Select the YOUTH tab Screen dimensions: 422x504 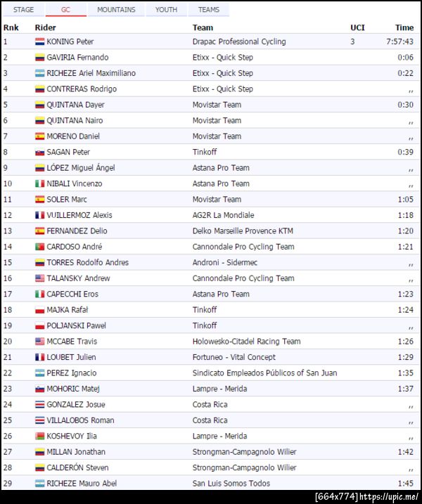166,10
